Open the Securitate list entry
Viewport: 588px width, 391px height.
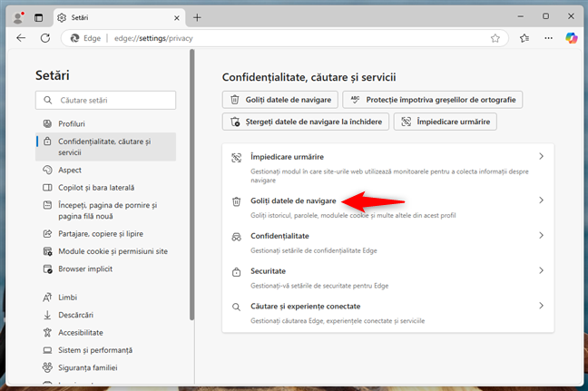388,278
